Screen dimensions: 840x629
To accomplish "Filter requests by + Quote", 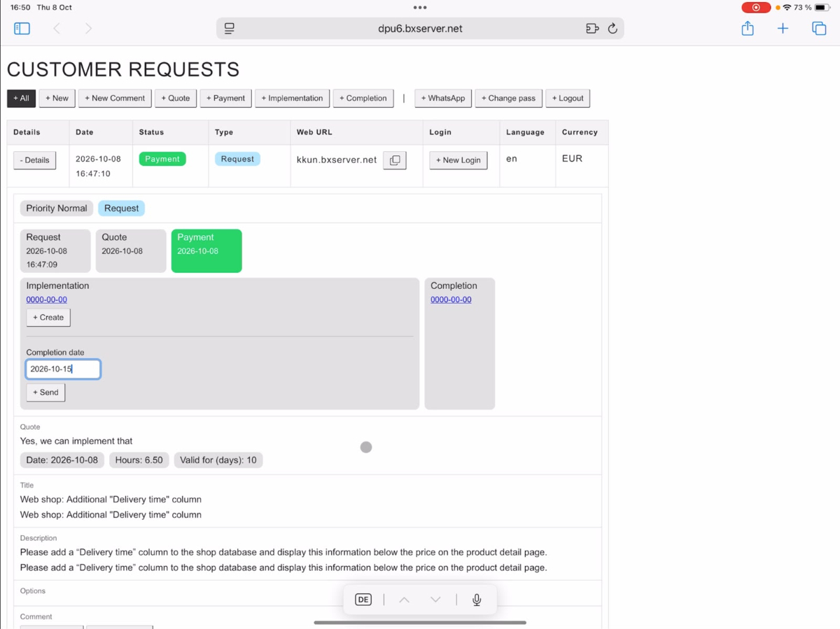I will pyautogui.click(x=176, y=98).
